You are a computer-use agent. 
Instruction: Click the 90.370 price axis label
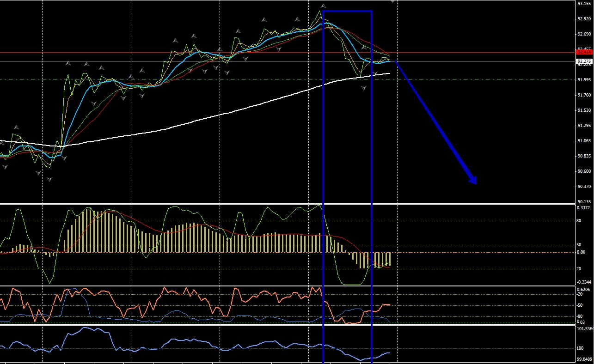584,187
